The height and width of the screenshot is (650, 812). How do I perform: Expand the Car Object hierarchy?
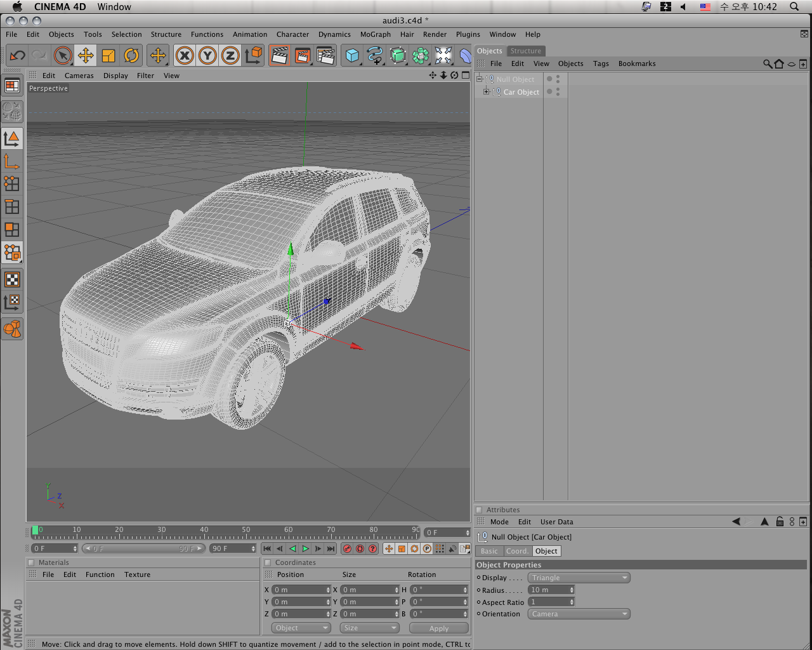pos(486,92)
